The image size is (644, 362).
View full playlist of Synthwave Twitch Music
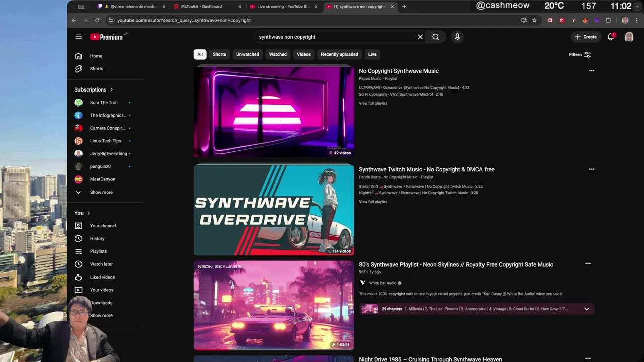click(373, 202)
